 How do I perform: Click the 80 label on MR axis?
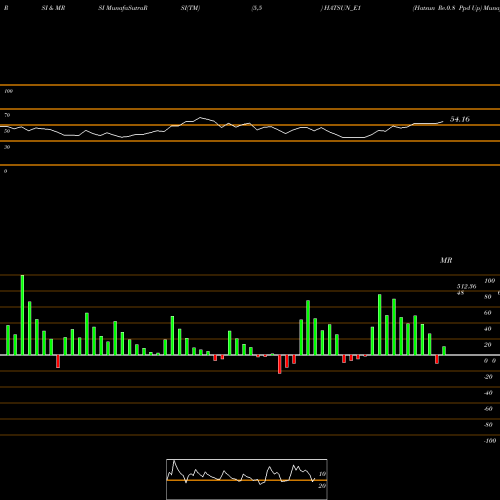click(x=488, y=297)
